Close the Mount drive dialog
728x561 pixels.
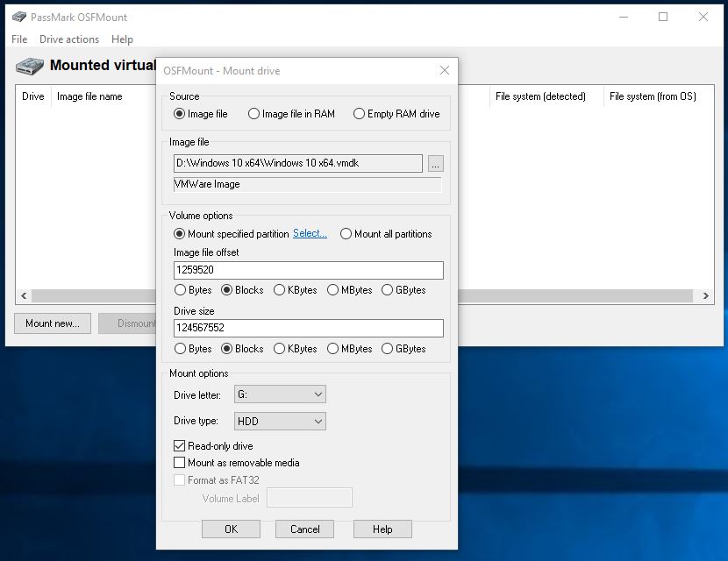(x=445, y=70)
